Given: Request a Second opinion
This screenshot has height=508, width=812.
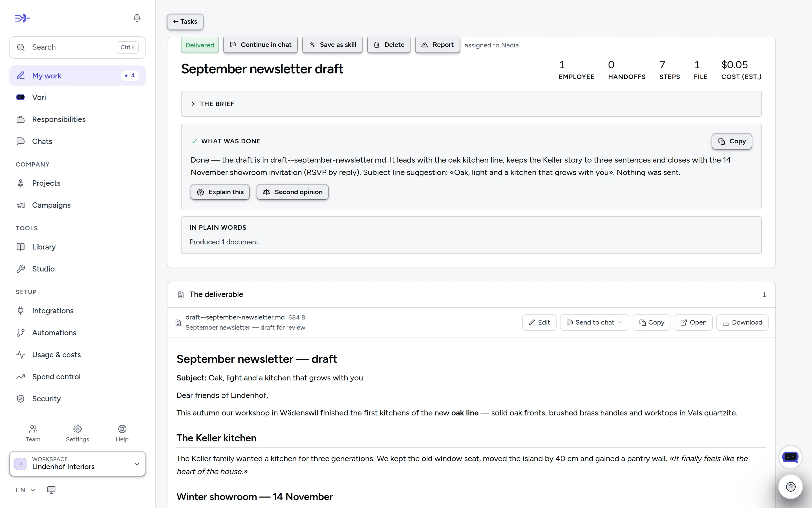Looking at the screenshot, I should (293, 192).
